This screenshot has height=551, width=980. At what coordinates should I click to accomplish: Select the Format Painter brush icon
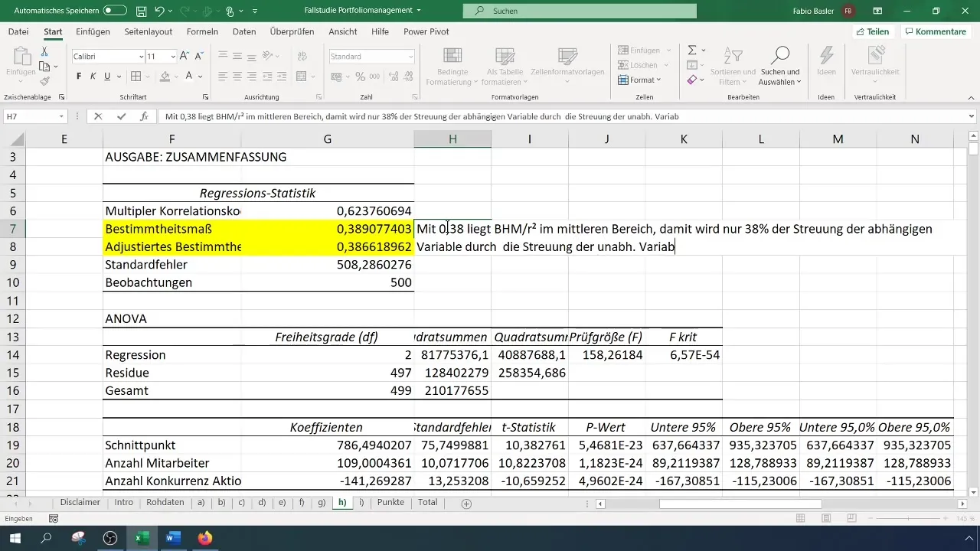tap(44, 81)
